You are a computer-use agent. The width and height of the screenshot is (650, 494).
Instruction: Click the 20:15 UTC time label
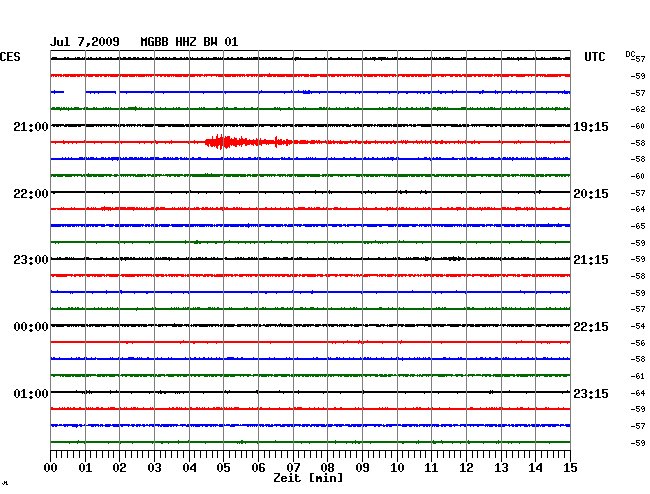click(x=591, y=194)
